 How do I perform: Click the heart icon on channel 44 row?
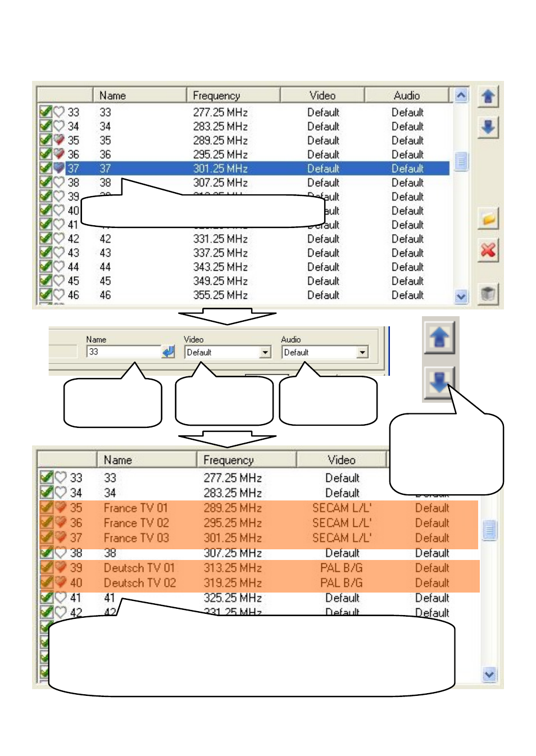coord(59,267)
